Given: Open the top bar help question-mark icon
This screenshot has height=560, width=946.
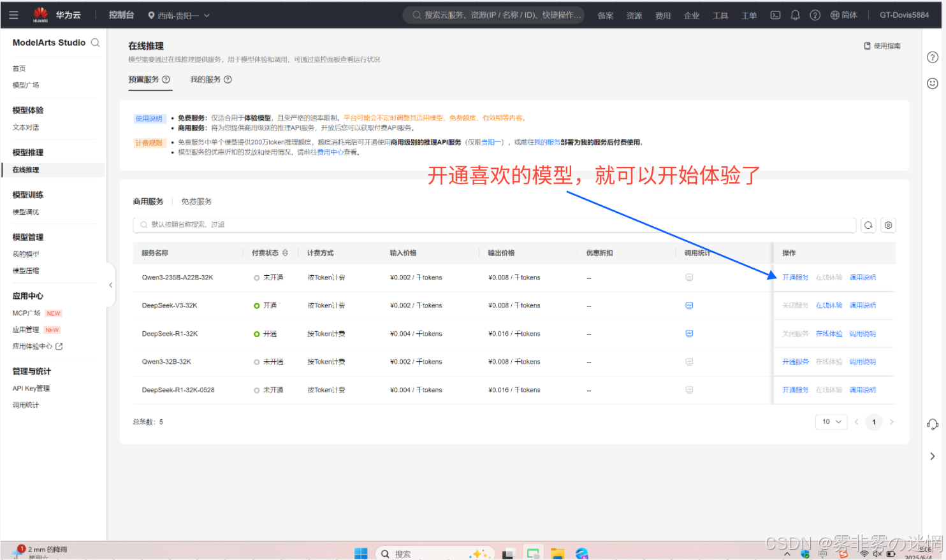Looking at the screenshot, I should 815,15.
